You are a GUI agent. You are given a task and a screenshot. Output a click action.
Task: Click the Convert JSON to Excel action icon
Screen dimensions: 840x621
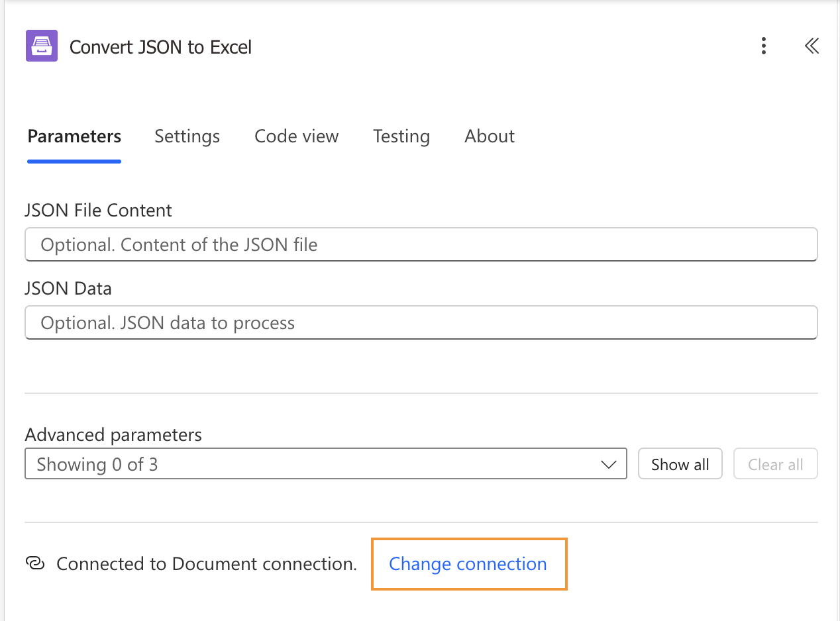[x=40, y=46]
